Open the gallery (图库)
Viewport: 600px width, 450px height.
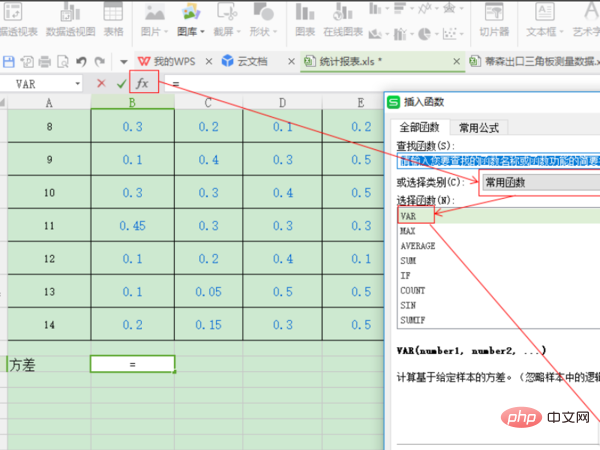(191, 19)
